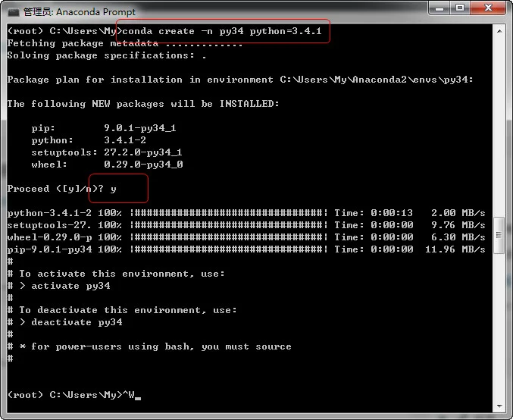Click the pip-9.0.1-py34 download progress bar
The width and height of the screenshot is (513, 420).
(x=228, y=249)
